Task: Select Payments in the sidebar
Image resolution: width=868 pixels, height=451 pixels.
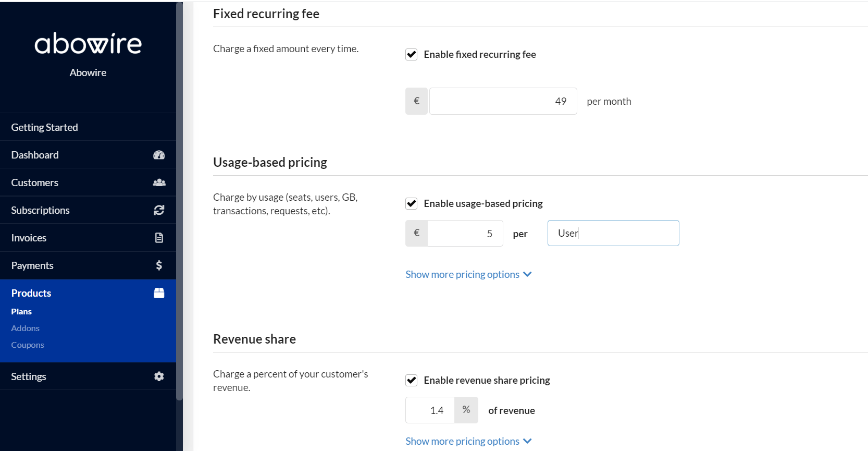Action: 88,265
